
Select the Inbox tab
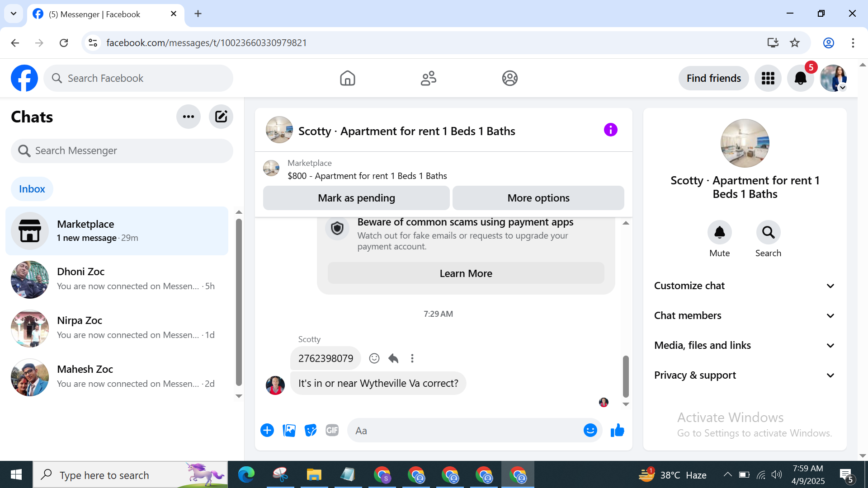tap(32, 189)
